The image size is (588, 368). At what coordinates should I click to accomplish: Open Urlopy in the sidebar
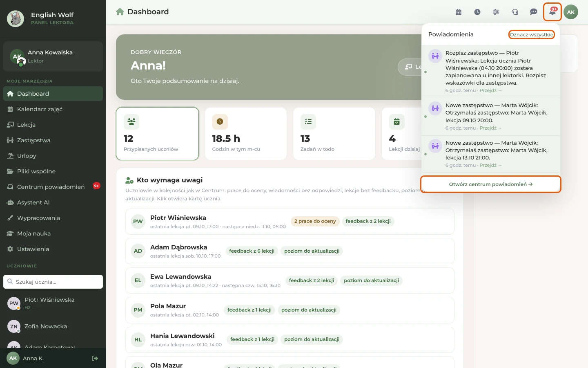tap(53, 156)
